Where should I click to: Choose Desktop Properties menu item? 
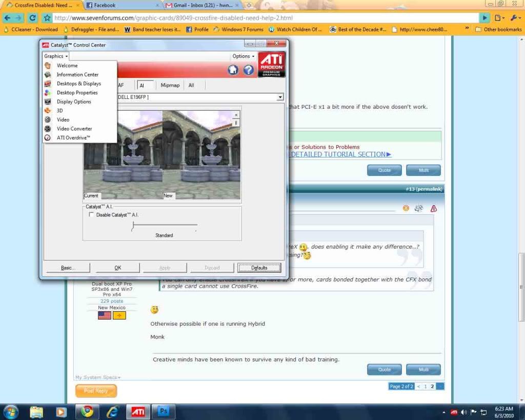pyautogui.click(x=77, y=92)
